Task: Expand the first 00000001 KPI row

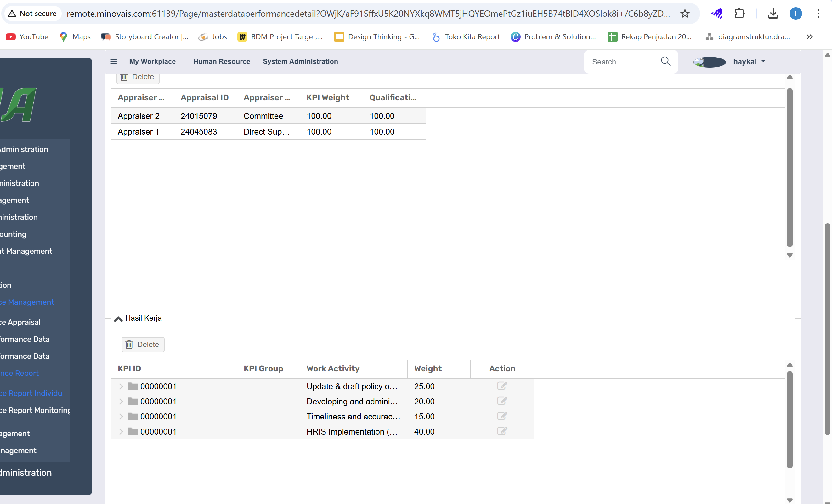Action: click(x=121, y=386)
